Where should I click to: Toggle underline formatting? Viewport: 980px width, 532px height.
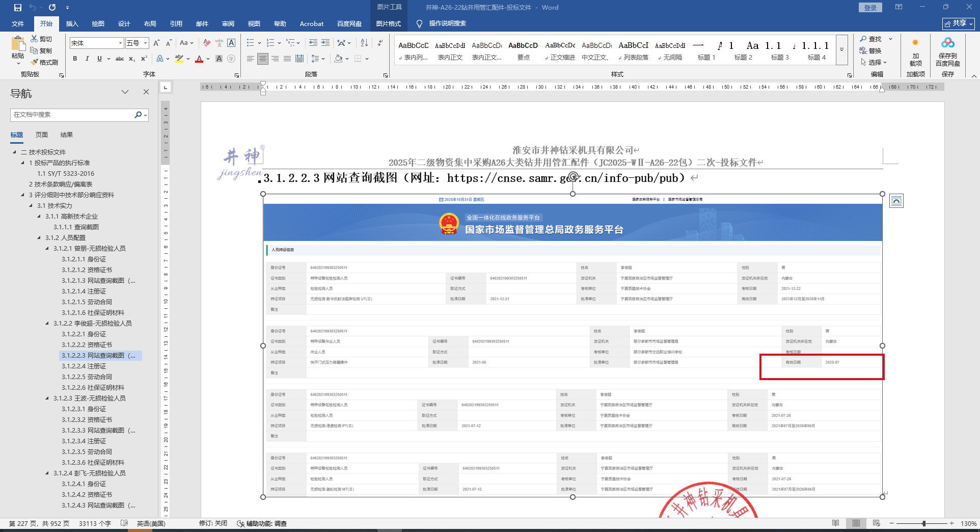(x=99, y=59)
